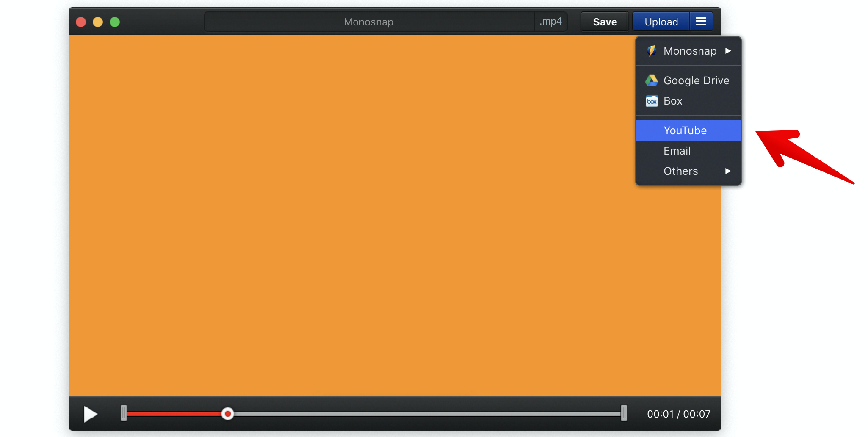This screenshot has width=868, height=437.
Task: Maximize the window using the green button
Action: pos(115,22)
